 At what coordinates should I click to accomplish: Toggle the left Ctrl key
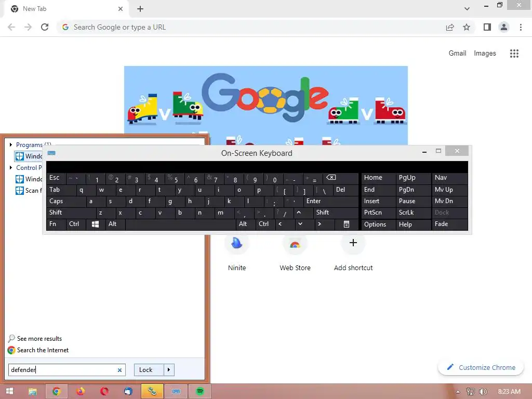76,224
